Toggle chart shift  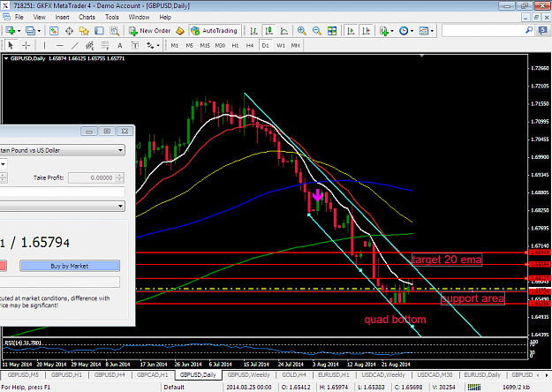pyautogui.click(x=367, y=31)
